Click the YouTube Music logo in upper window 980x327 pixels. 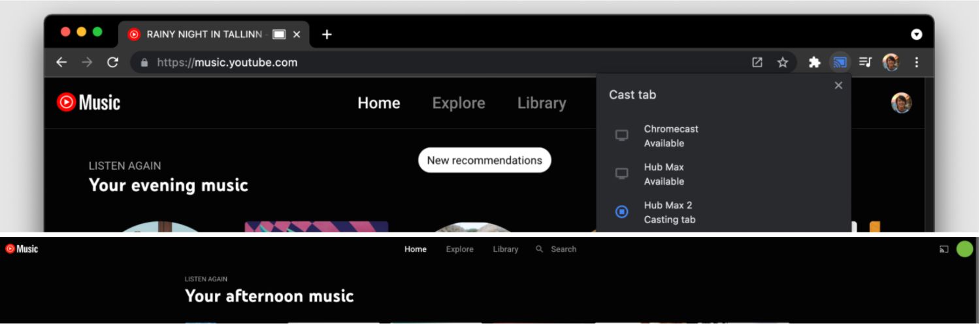coord(89,102)
